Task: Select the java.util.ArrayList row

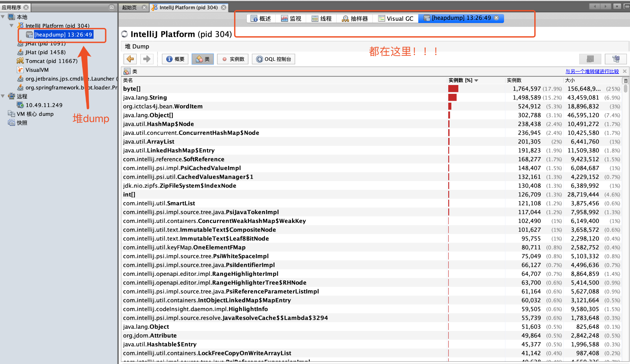Action: click(372, 142)
